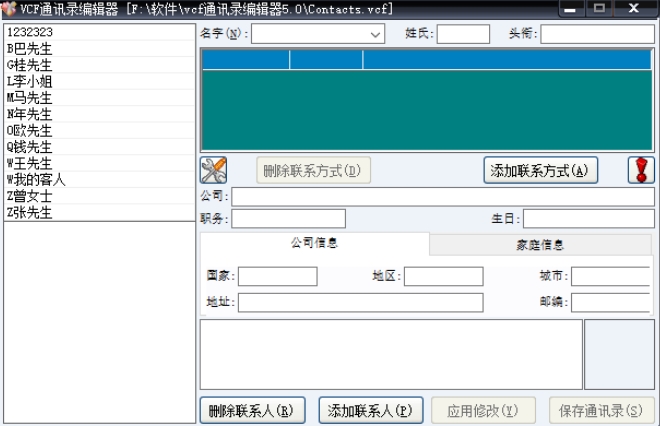The height and width of the screenshot is (426, 660).
Task: Expand the 名字 name dropdown arrow
Action: [x=375, y=35]
